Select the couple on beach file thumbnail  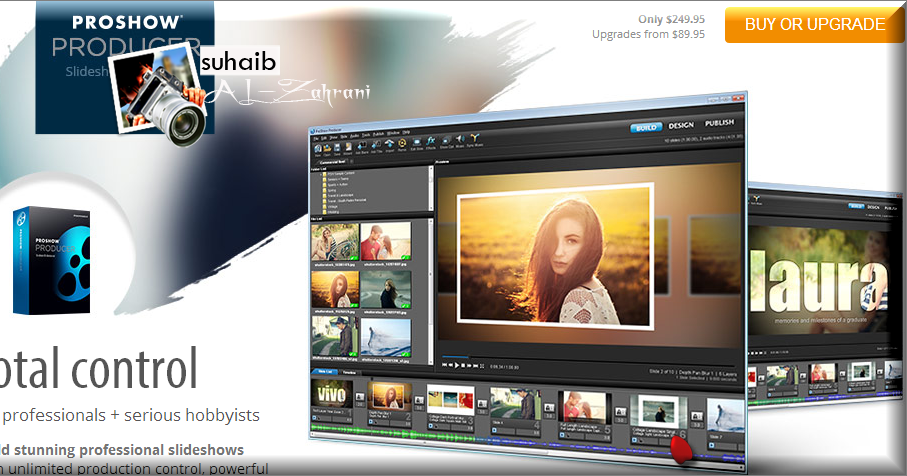385,242
